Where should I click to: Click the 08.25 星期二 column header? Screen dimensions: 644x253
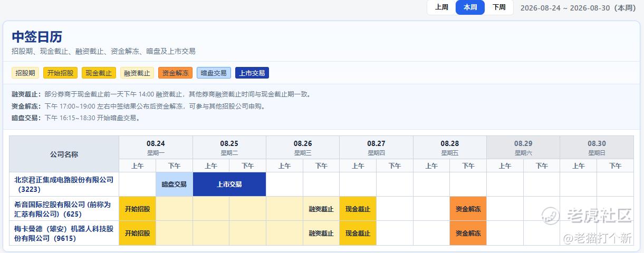(229, 148)
